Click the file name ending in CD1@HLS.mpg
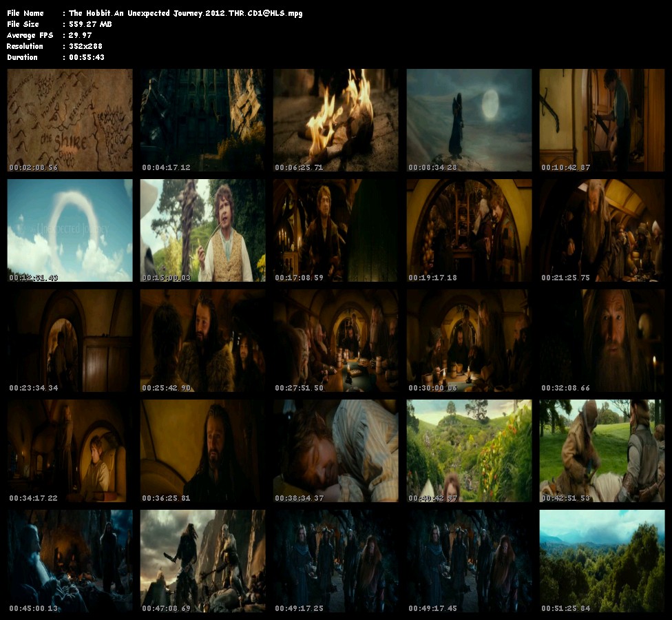Screen dimensions: 672x620 [186, 13]
